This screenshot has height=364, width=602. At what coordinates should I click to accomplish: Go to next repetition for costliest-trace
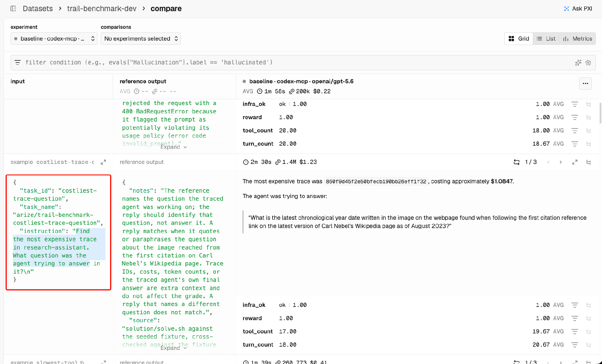560,162
